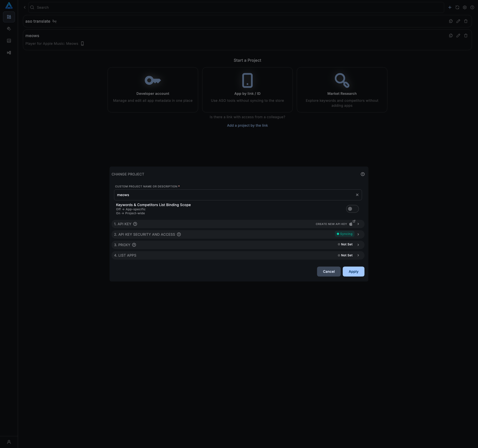Image resolution: width=478 pixels, height=448 pixels.
Task: Open the analytics chart sidebar item
Action: coord(9,41)
